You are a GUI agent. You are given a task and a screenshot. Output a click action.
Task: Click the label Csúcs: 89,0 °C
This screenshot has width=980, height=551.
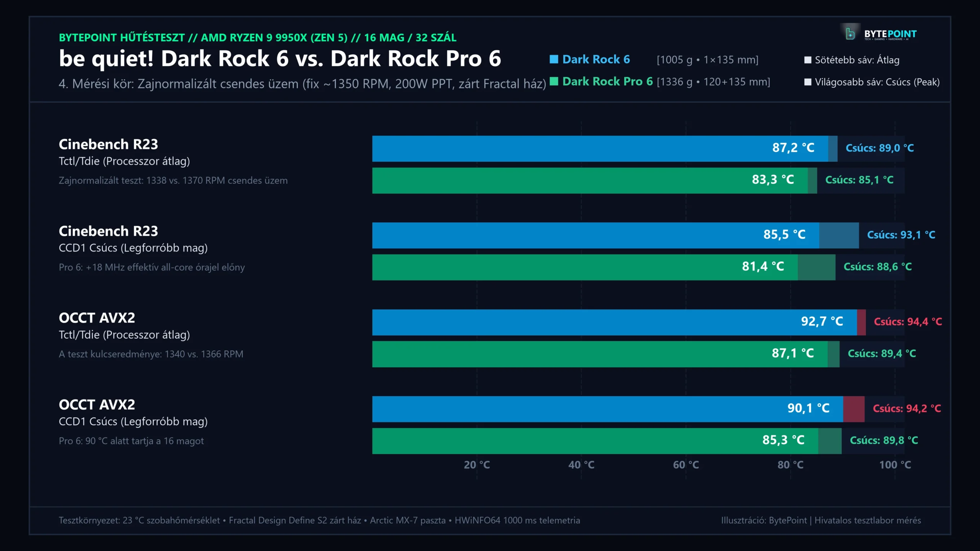(x=880, y=148)
